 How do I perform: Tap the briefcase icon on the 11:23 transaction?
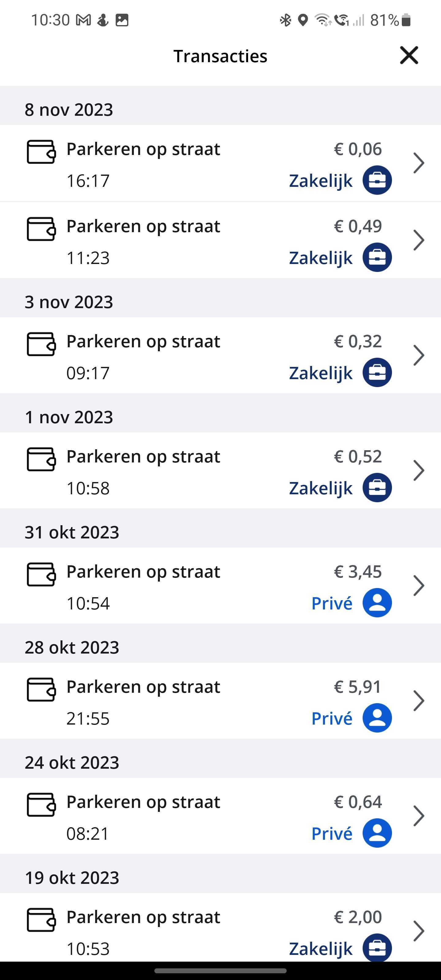point(377,257)
